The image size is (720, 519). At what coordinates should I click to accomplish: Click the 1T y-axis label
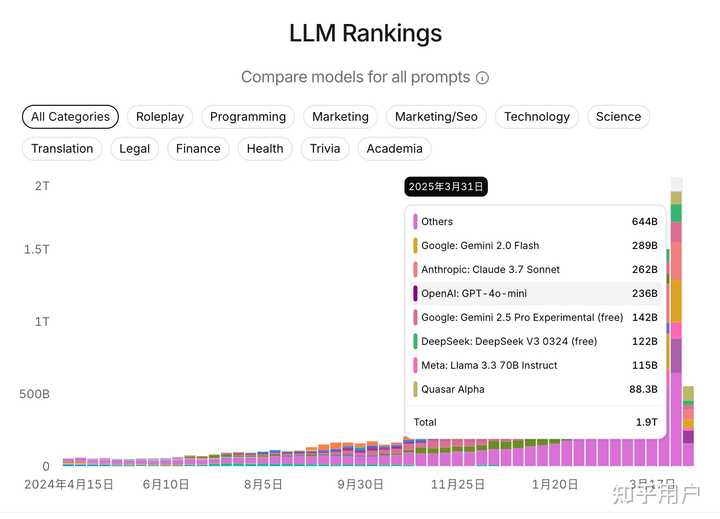pyautogui.click(x=42, y=322)
